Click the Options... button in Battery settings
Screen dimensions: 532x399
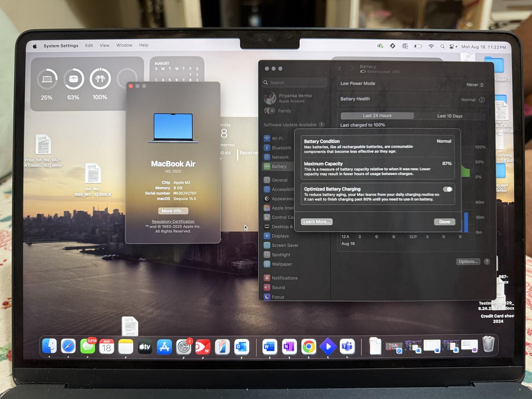[x=468, y=262]
